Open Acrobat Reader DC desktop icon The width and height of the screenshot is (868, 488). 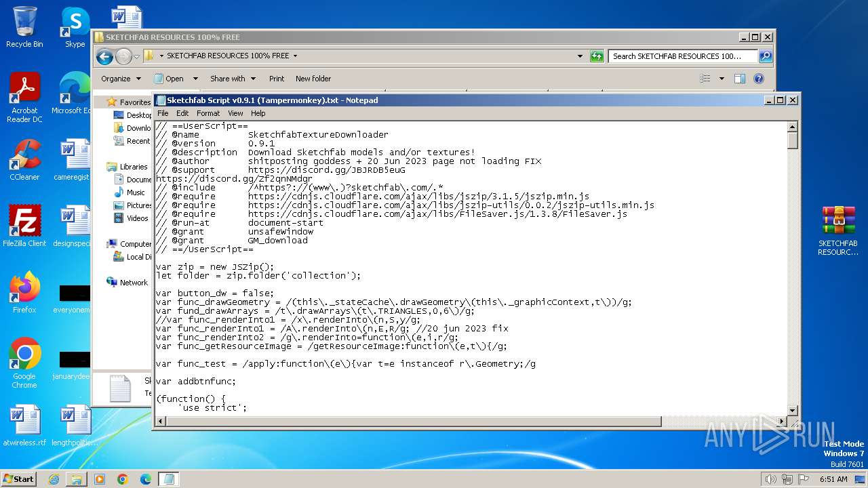(x=24, y=98)
